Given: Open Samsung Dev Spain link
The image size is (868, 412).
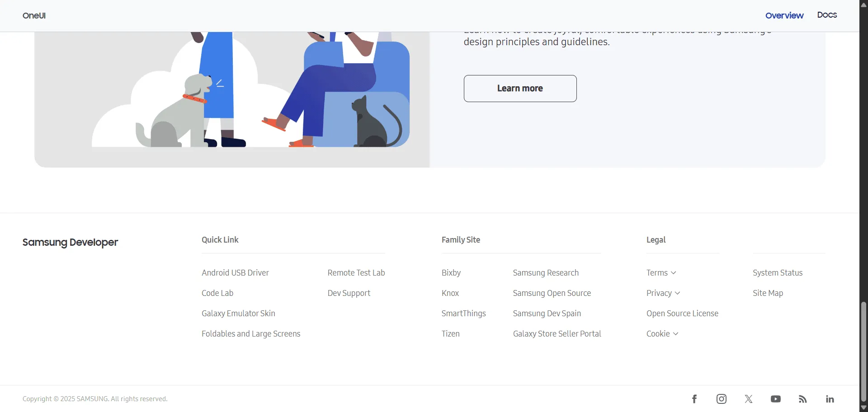Looking at the screenshot, I should (x=547, y=314).
